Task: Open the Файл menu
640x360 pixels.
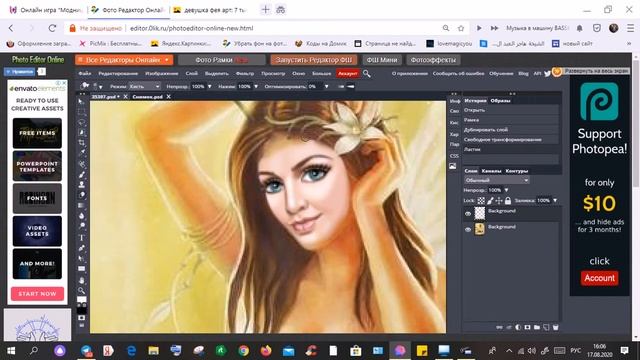Action: click(85, 73)
